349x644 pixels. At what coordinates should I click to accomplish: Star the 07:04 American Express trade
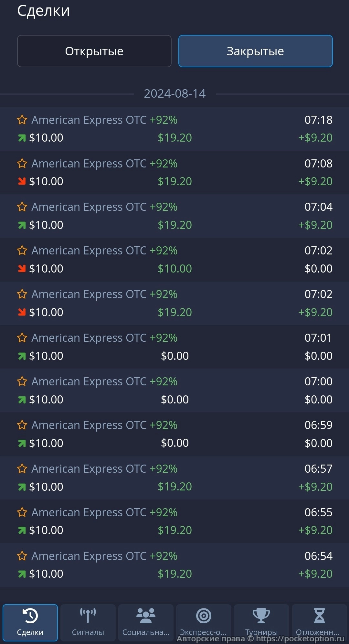pyautogui.click(x=22, y=207)
